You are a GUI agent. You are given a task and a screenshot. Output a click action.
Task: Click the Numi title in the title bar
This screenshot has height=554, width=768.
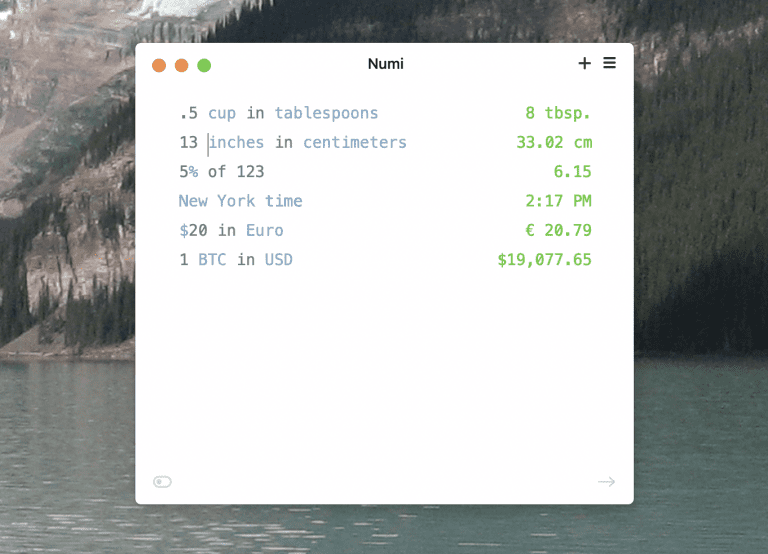coord(385,64)
